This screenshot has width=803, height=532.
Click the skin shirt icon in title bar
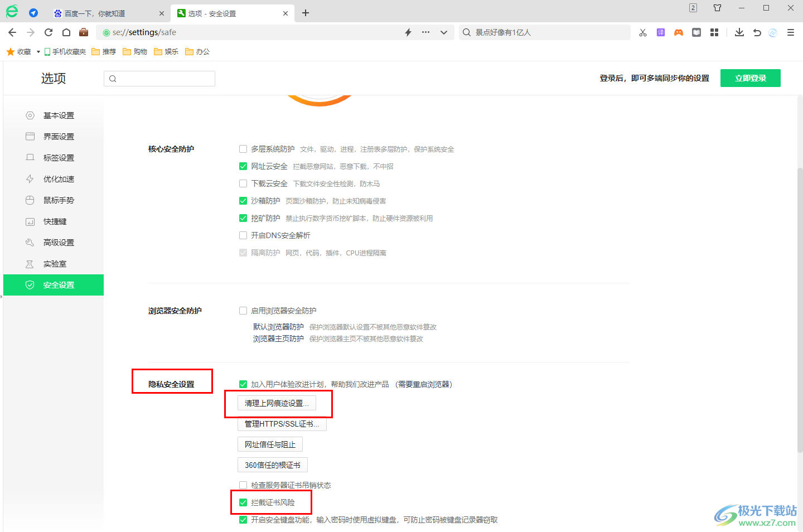(x=718, y=8)
